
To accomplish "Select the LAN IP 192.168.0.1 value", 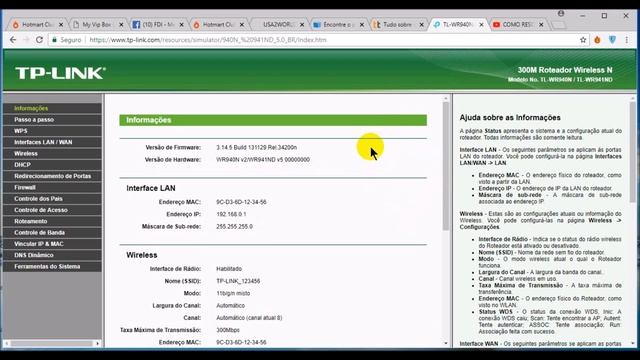I will (x=231, y=214).
